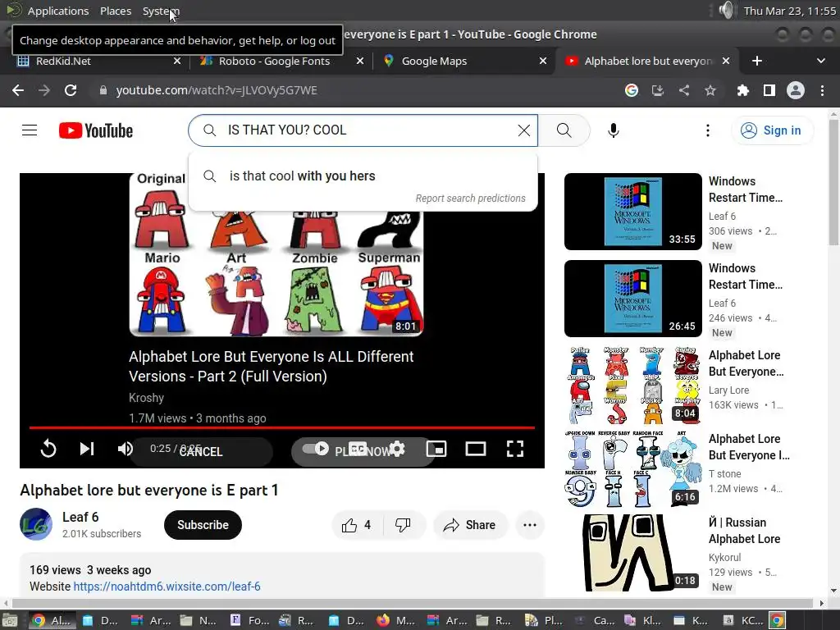Screen dimensions: 840x630
Task: Open Chrome three-dot menu
Action: point(822,90)
